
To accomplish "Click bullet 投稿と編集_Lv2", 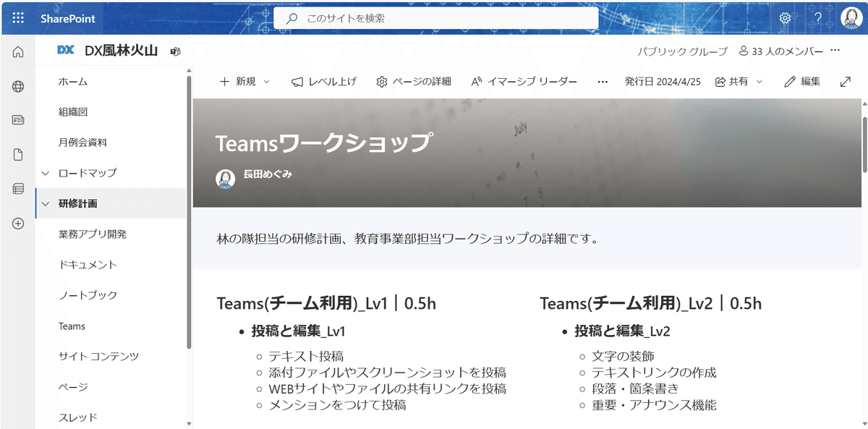I will tap(623, 331).
